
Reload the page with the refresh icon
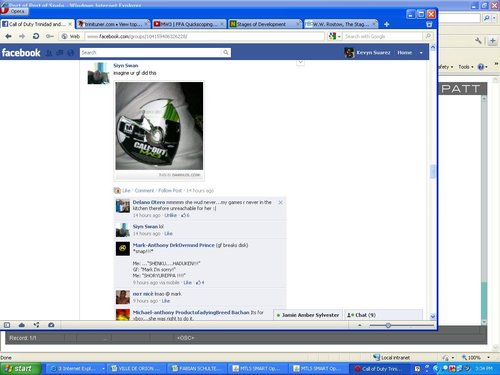tap(36, 36)
